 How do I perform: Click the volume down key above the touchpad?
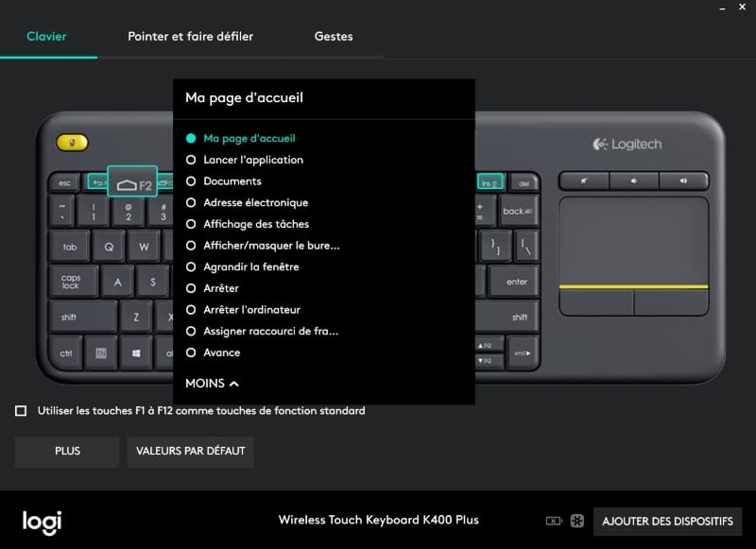pos(634,181)
